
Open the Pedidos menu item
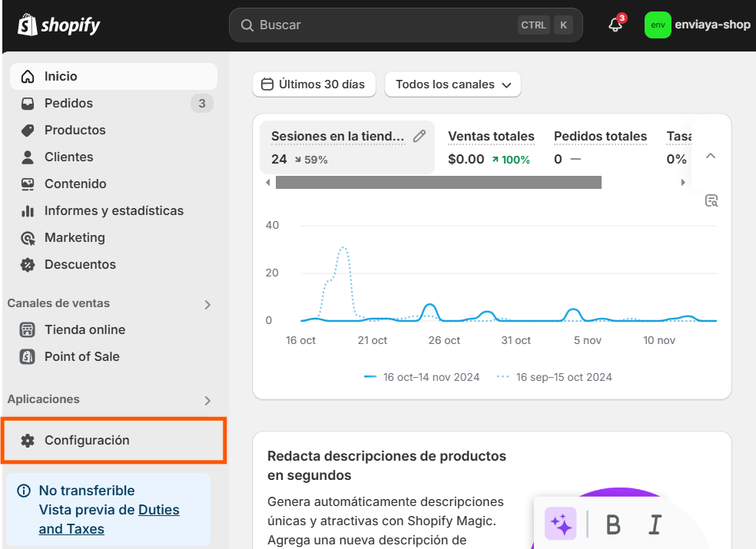(x=113, y=103)
